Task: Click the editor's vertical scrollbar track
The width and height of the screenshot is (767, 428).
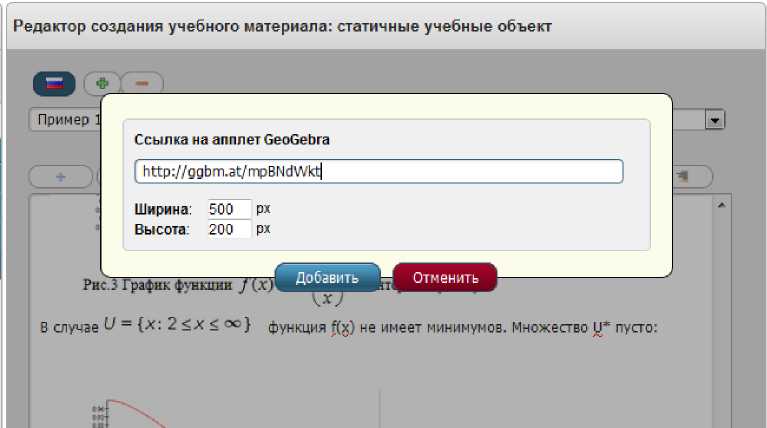Action: pos(717,320)
